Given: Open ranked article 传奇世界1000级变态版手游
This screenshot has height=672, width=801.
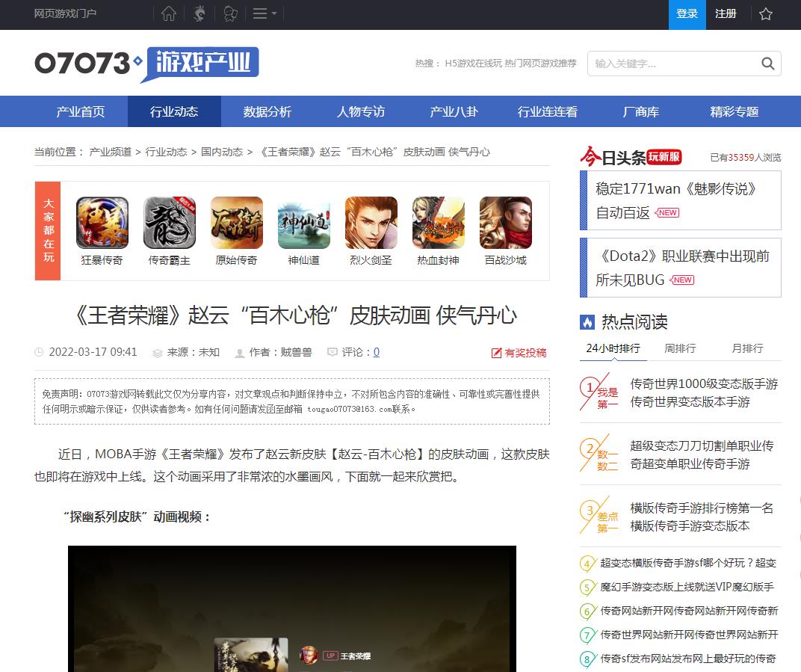Looking at the screenshot, I should point(704,392).
